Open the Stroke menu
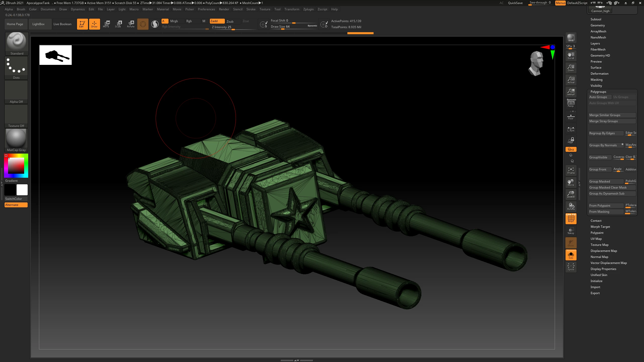Screen dimensions: 644x362 point(251,9)
